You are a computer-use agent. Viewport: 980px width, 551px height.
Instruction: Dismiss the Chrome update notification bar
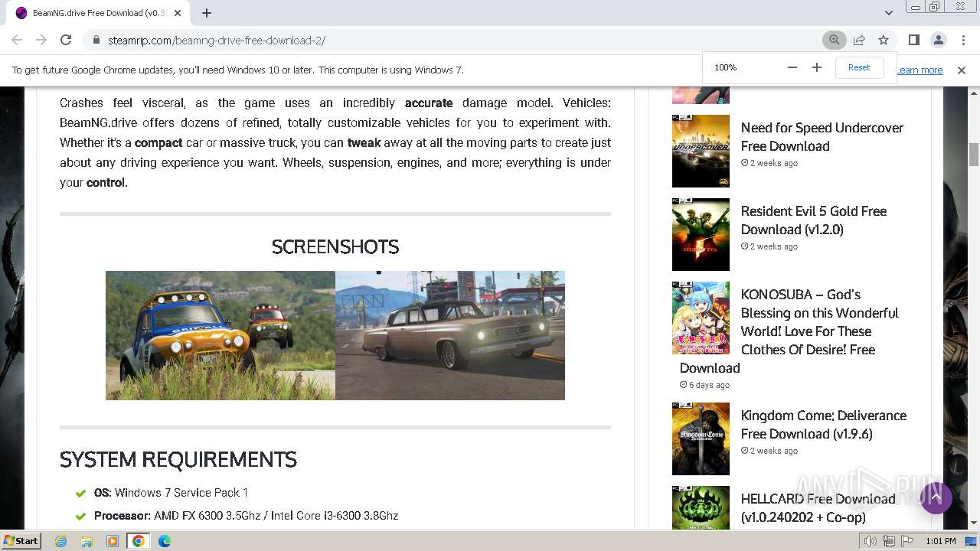click(x=962, y=70)
